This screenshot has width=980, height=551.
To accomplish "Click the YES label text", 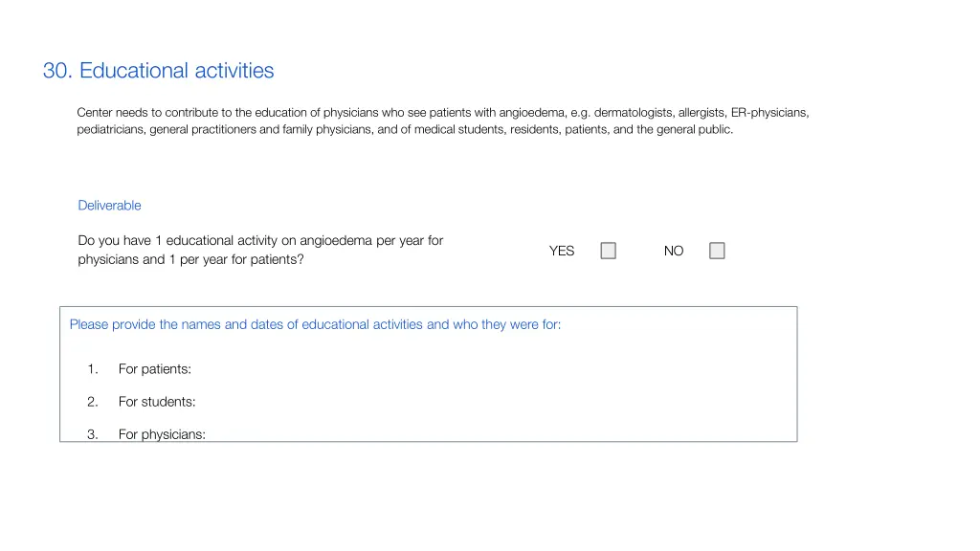I will click(561, 252).
